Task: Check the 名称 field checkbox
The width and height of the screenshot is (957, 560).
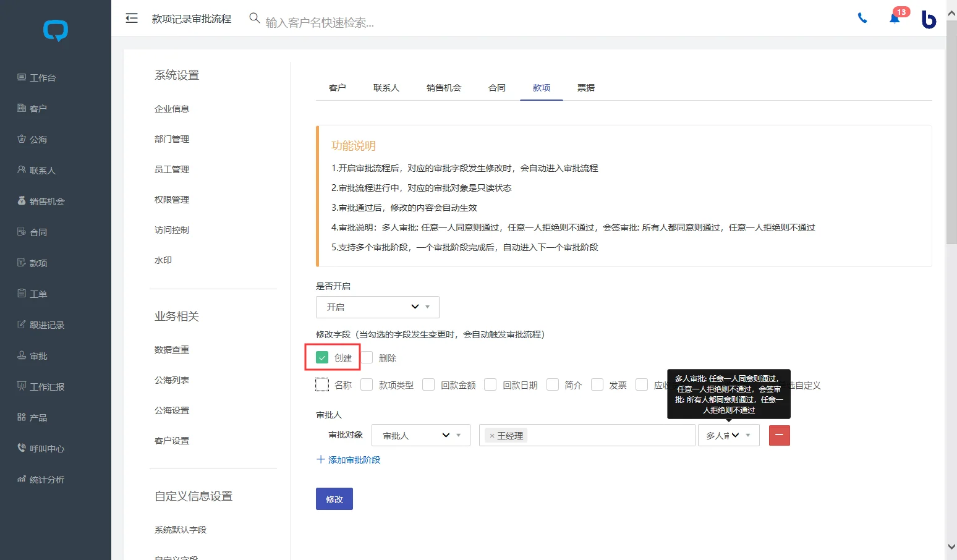Action: 322,384
